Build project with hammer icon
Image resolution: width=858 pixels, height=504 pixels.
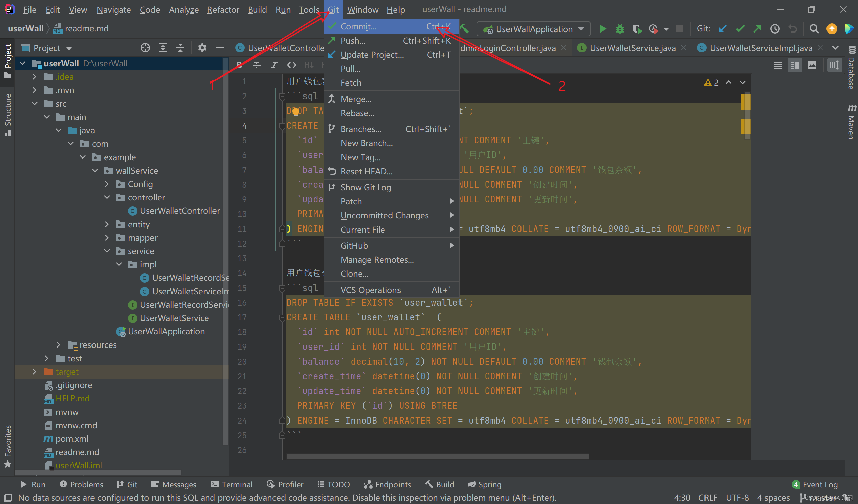pos(465,29)
